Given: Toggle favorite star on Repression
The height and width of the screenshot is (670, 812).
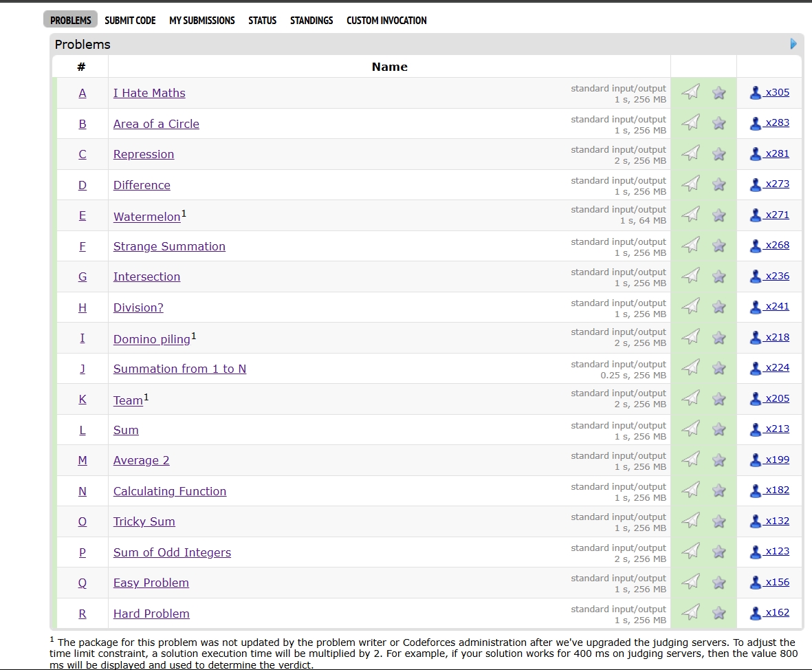Looking at the screenshot, I should tap(718, 154).
